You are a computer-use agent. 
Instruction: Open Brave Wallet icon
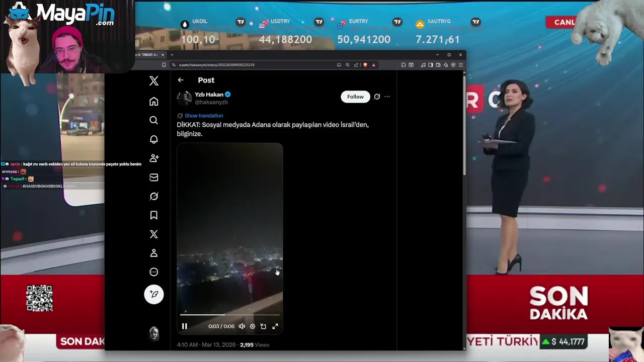[438, 65]
